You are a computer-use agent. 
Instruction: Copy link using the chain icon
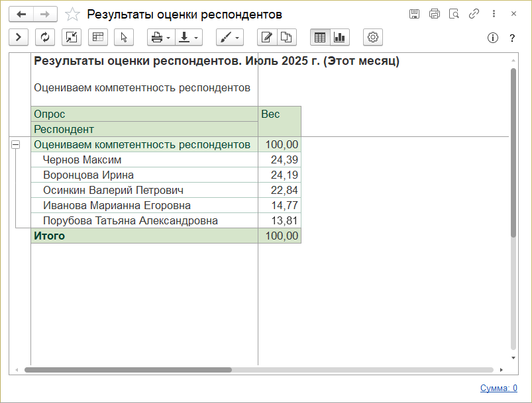click(x=474, y=14)
